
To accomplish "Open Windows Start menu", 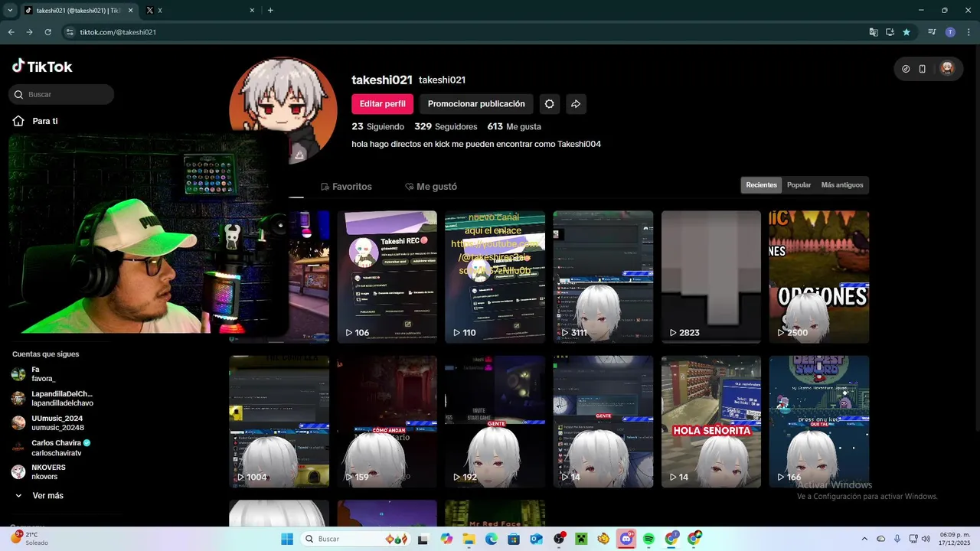I will click(x=287, y=539).
